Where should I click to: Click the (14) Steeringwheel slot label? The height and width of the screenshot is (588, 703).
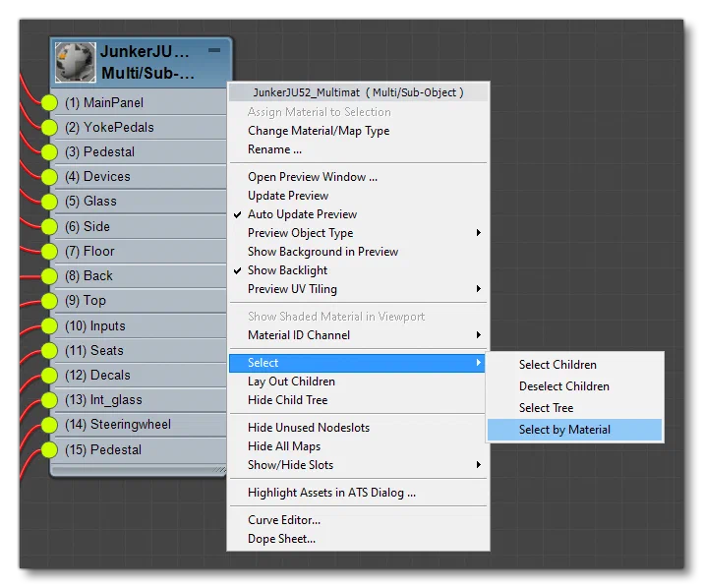[x=118, y=425]
